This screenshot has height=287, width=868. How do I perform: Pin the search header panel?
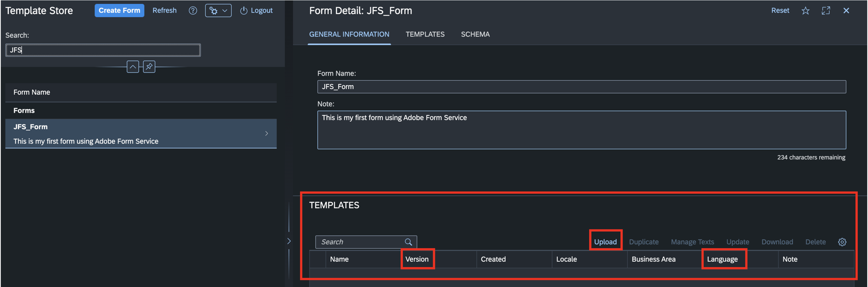(x=149, y=67)
